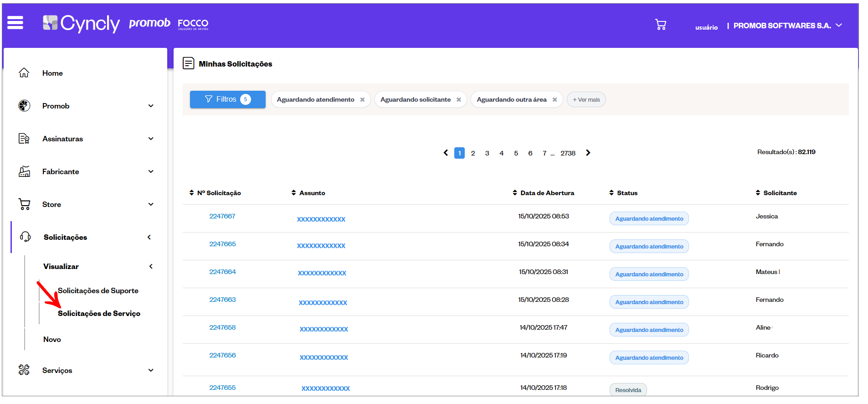The width and height of the screenshot is (868, 404).
Task: Open the Filtros button
Action: click(227, 99)
